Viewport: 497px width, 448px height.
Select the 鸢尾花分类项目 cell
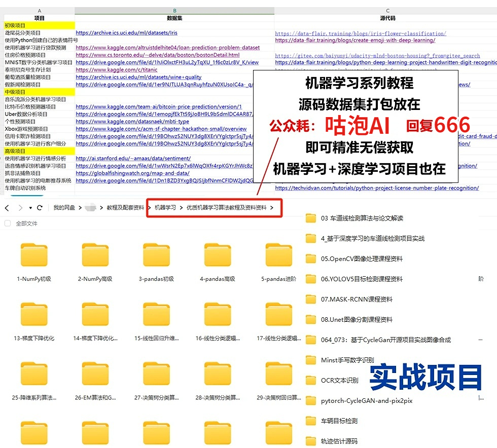pyautogui.click(x=40, y=32)
